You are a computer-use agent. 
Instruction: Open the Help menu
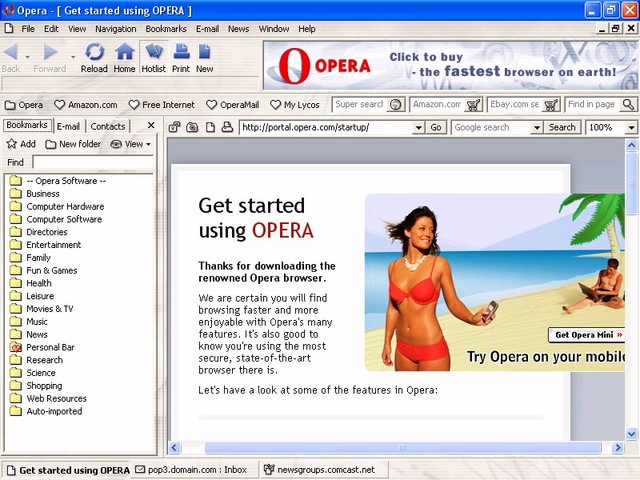point(307,29)
